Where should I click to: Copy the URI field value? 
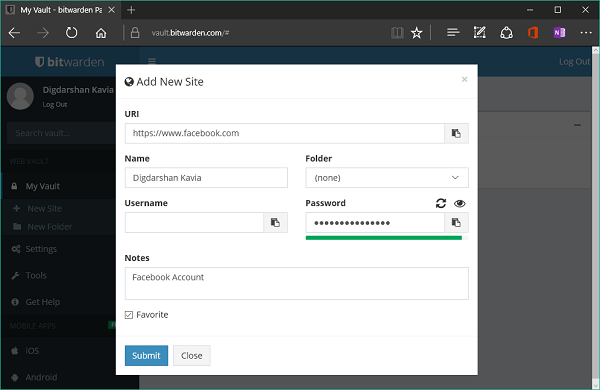pyautogui.click(x=456, y=133)
